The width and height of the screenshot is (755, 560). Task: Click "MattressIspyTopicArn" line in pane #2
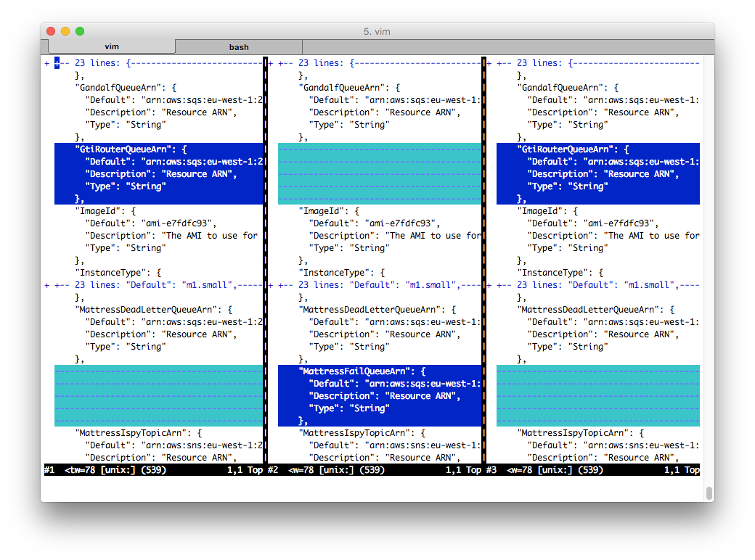362,433
